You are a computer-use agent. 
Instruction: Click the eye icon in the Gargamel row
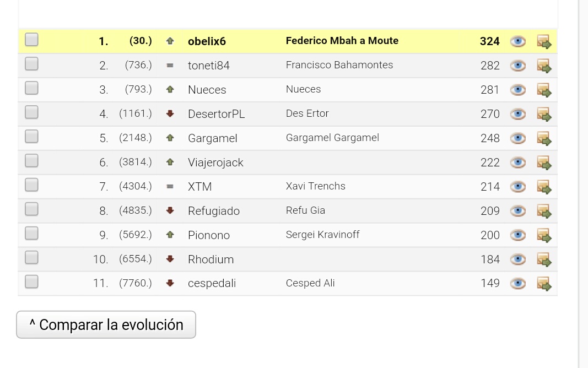[518, 138]
